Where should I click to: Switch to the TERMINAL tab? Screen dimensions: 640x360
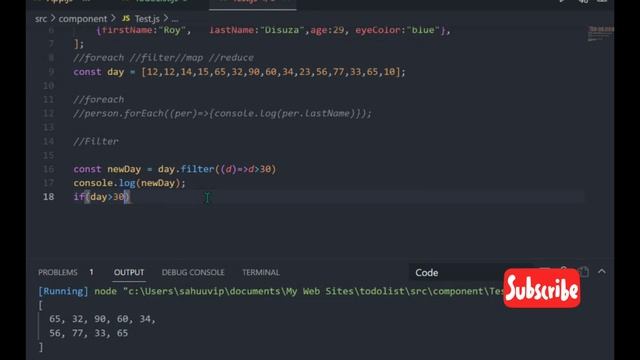(261, 272)
